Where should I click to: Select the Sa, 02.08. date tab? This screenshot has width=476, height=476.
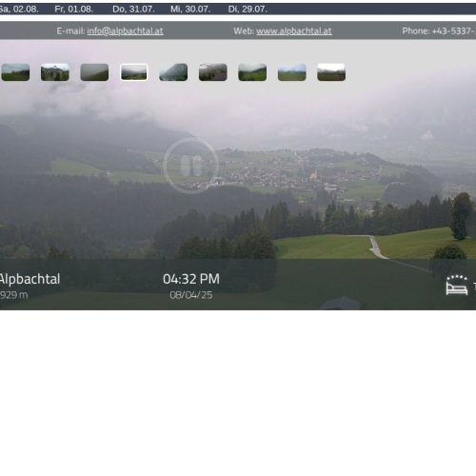[x=18, y=9]
